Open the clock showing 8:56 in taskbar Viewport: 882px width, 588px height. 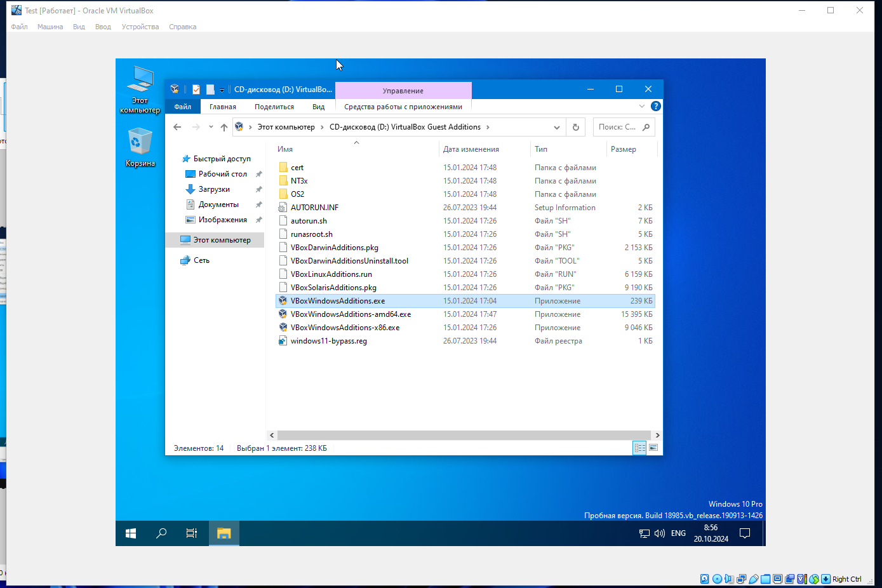(711, 533)
